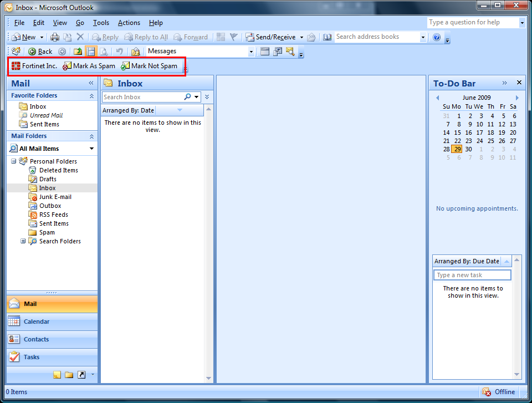Click Type a question for help field
The image size is (532, 403).
473,22
